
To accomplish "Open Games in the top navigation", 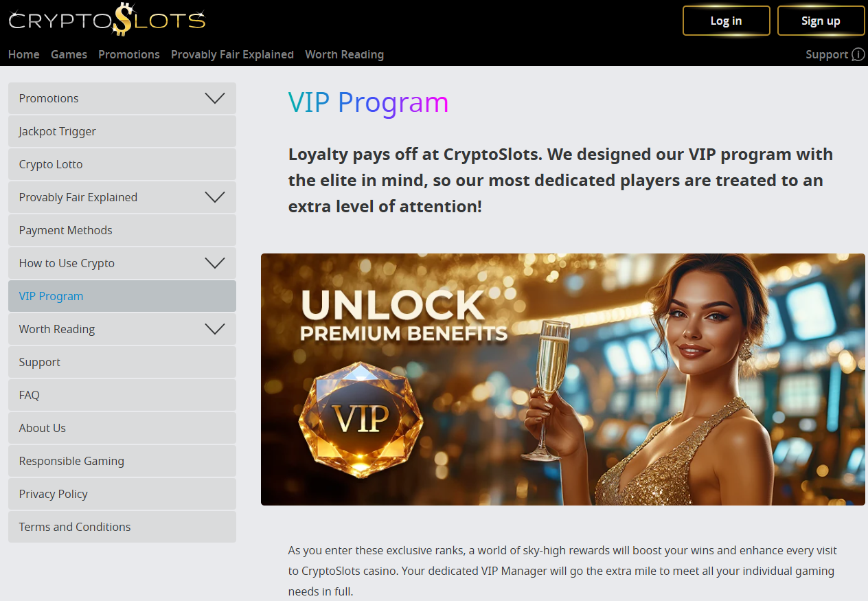I will (69, 55).
